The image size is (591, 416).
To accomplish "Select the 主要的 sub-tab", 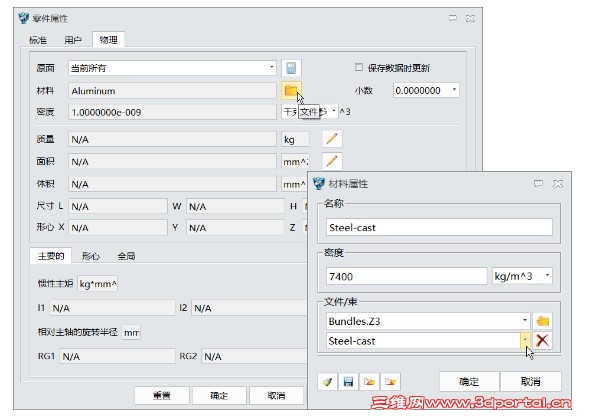I will (x=51, y=256).
